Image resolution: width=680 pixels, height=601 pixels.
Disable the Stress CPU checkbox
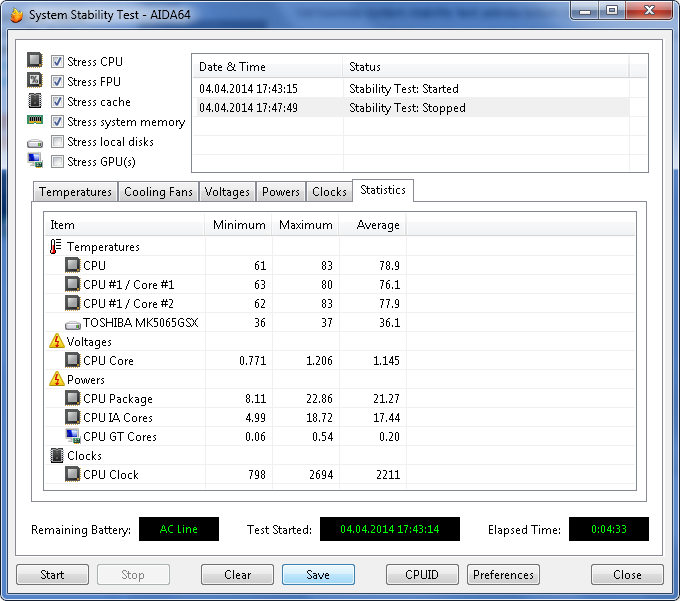[x=58, y=62]
